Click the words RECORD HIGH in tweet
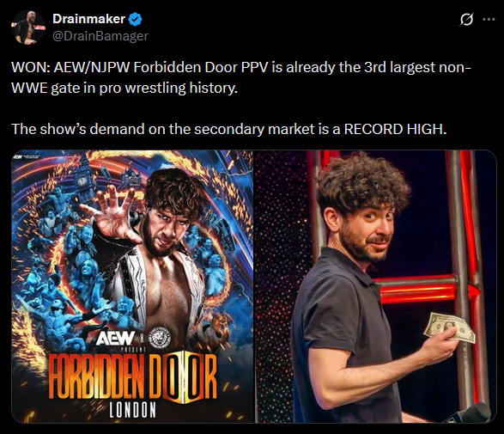The width and height of the screenshot is (504, 434). tap(395, 129)
